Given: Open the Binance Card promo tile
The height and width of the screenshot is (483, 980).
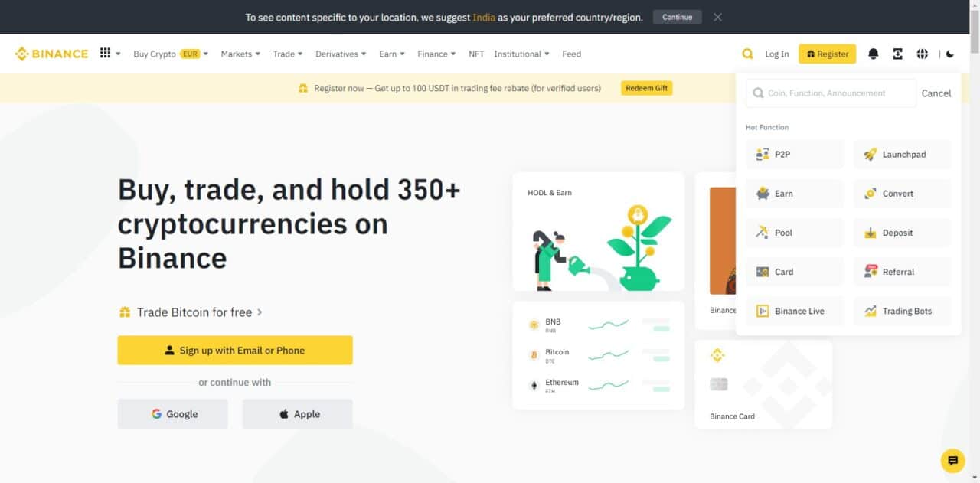Looking at the screenshot, I should pyautogui.click(x=763, y=384).
